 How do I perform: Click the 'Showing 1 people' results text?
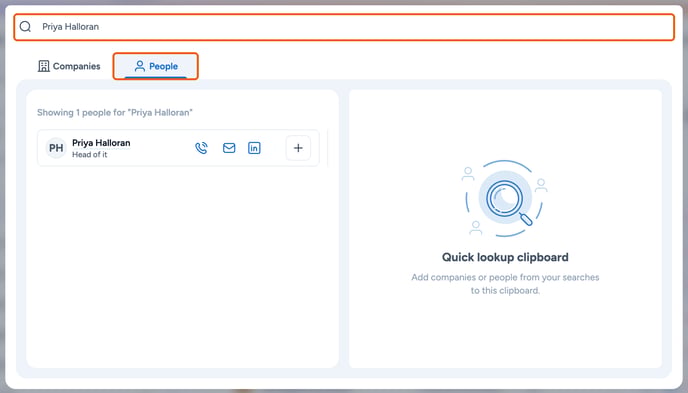[115, 113]
